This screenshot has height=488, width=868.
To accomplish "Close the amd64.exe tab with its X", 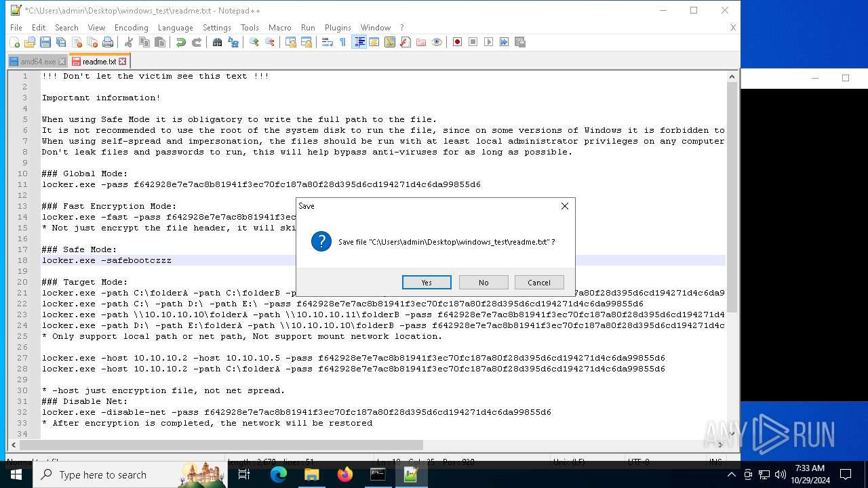I will pos(62,62).
